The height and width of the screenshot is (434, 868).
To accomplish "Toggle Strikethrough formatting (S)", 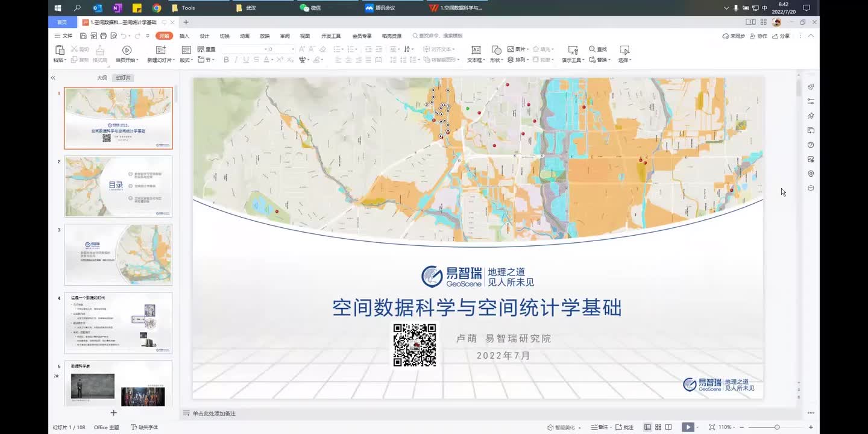I will pyautogui.click(x=256, y=60).
